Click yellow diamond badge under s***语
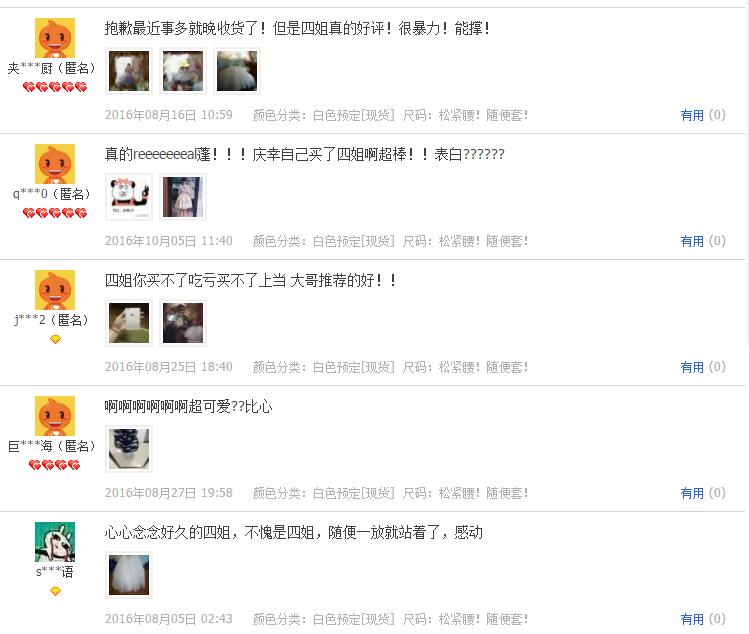749x634 pixels. pyautogui.click(x=55, y=591)
